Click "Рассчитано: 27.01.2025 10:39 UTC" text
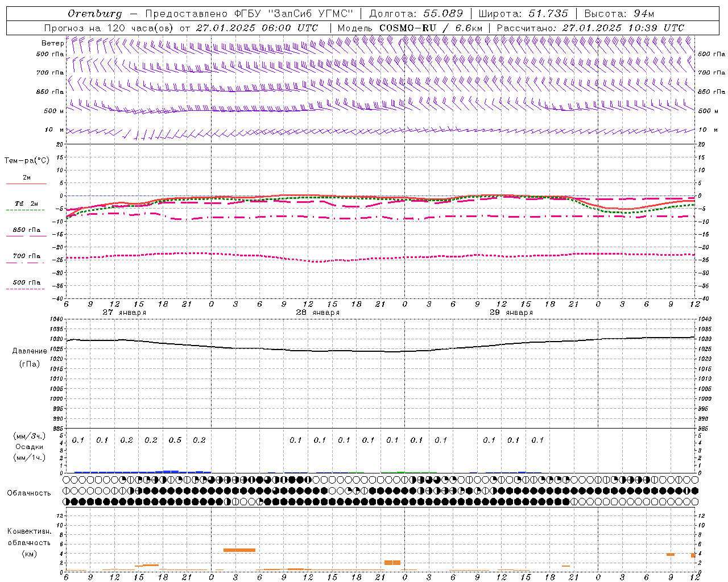The image size is (728, 582). click(590, 28)
